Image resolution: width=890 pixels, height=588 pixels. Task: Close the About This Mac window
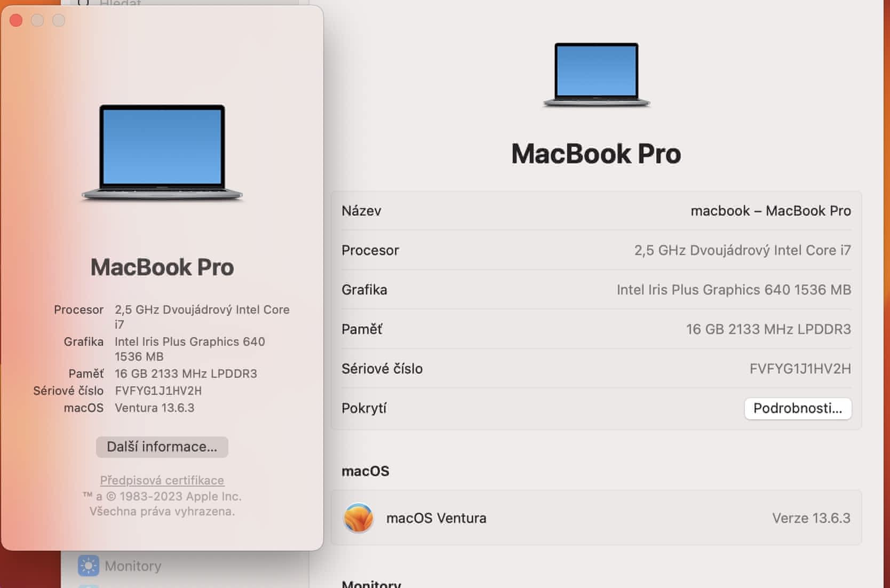pos(16,20)
